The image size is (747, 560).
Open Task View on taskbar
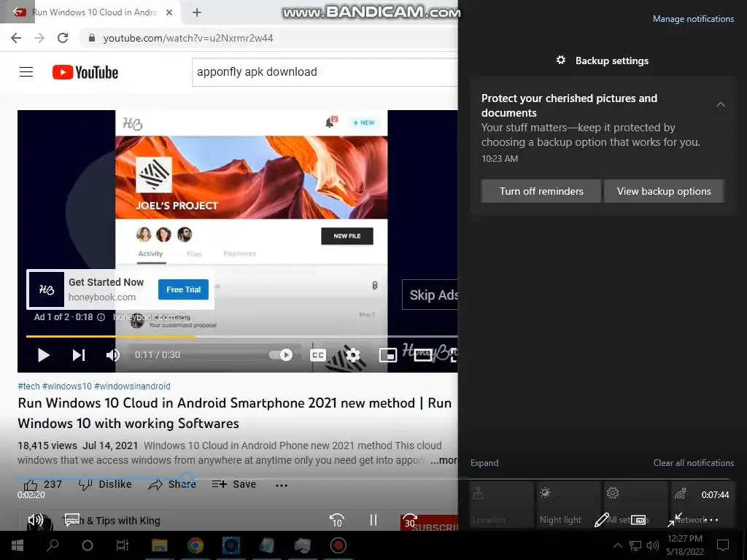tap(123, 545)
